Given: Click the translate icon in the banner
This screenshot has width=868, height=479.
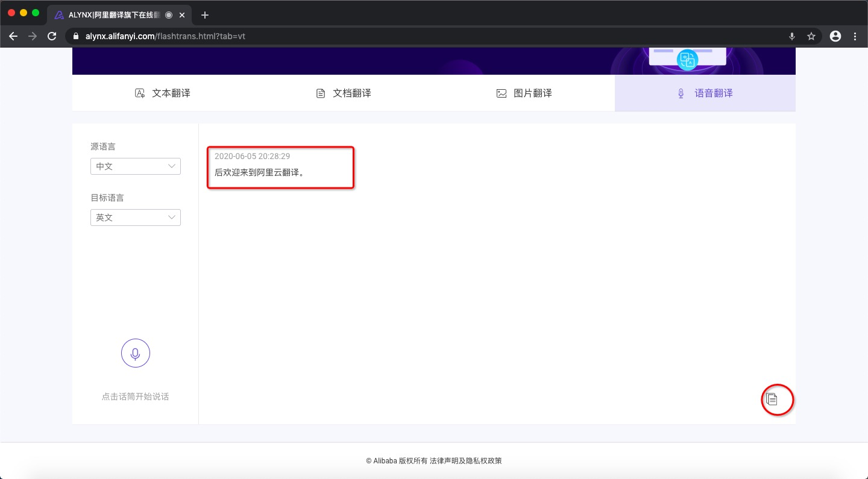Looking at the screenshot, I should (x=687, y=60).
